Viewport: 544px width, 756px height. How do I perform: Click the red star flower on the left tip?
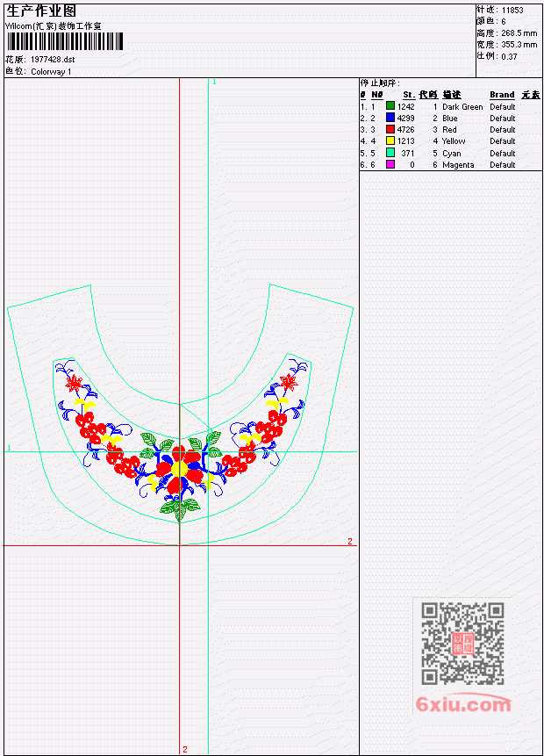point(75,384)
